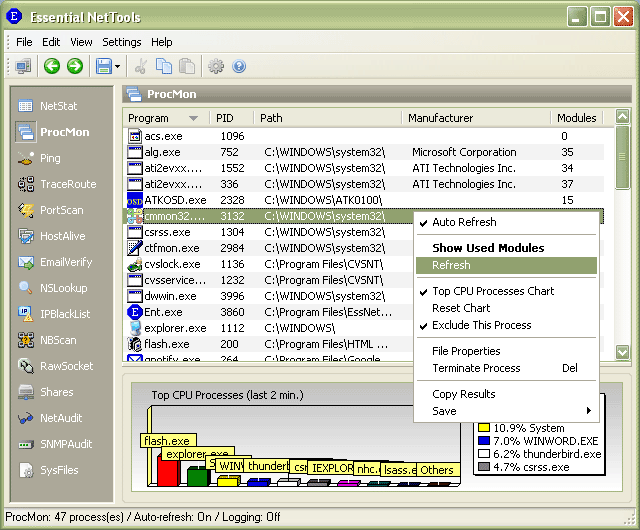Select the ctfmon.exe process row
The width and height of the screenshot is (640, 530).
point(268,248)
